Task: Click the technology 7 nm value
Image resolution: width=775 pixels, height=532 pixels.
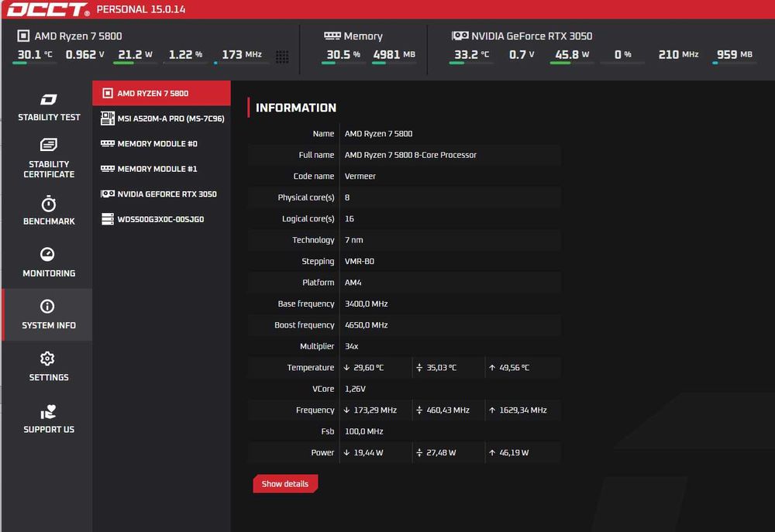Action: click(x=354, y=239)
